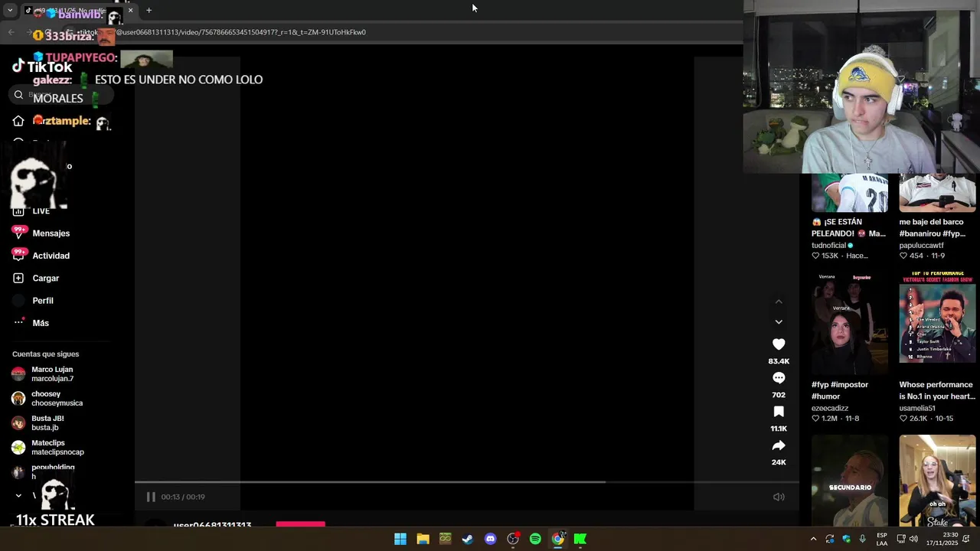Open the SECUNDARIO video thumbnail
This screenshot has height=551, width=980.
[x=850, y=481]
